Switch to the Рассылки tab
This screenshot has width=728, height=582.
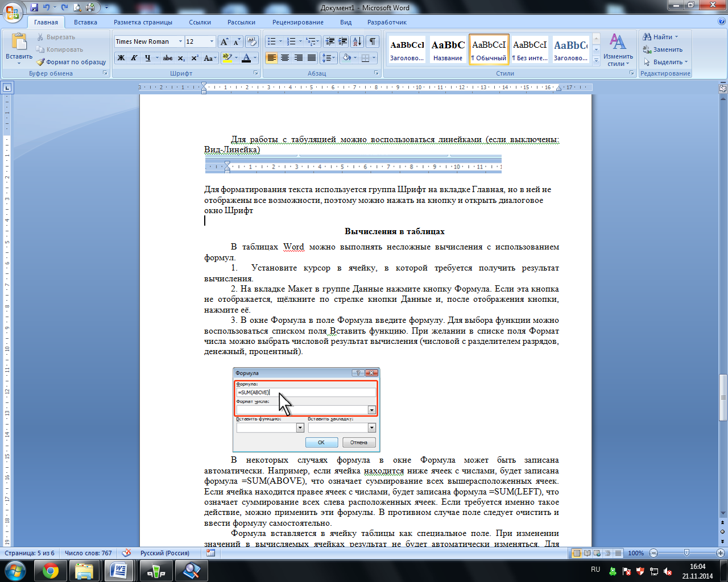[241, 22]
